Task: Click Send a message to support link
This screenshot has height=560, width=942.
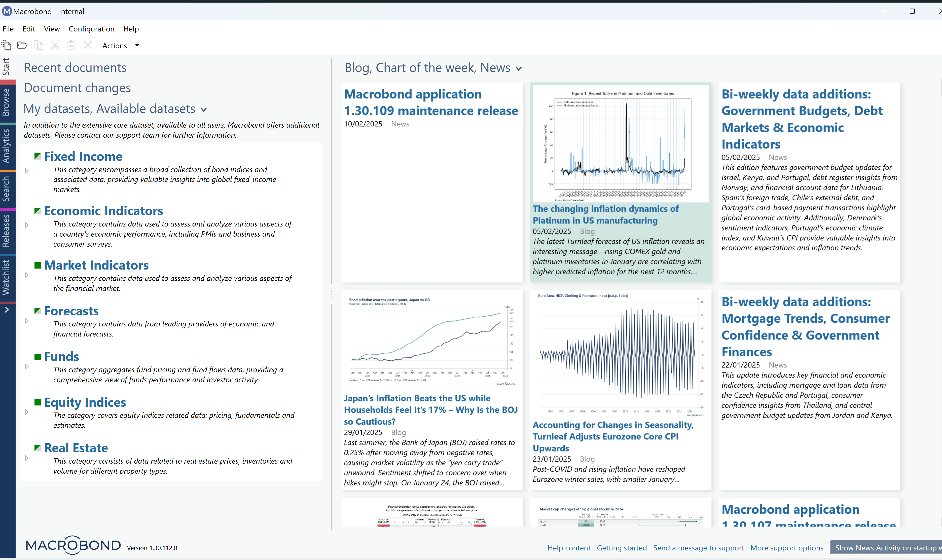Action: [x=698, y=548]
